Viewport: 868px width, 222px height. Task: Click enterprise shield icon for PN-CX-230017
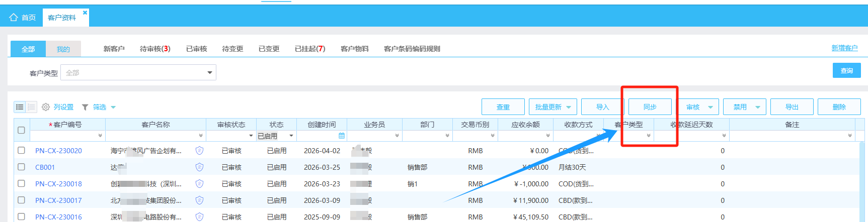click(x=199, y=200)
